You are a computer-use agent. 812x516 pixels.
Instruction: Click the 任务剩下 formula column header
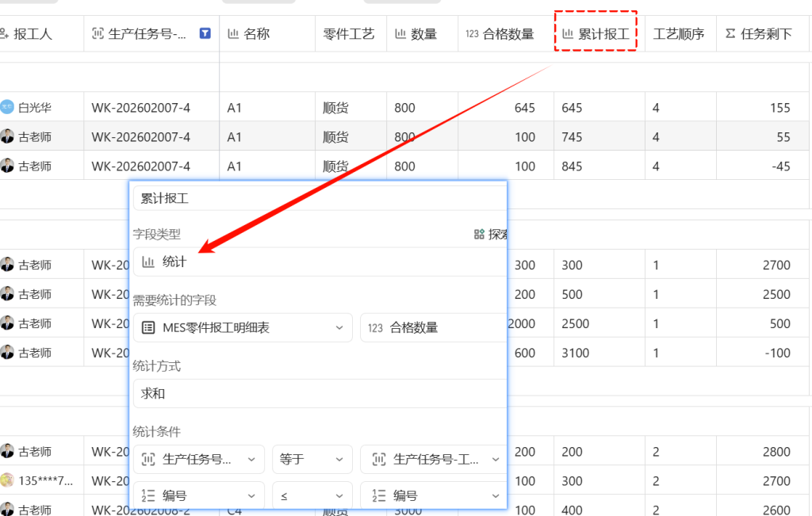coord(763,33)
